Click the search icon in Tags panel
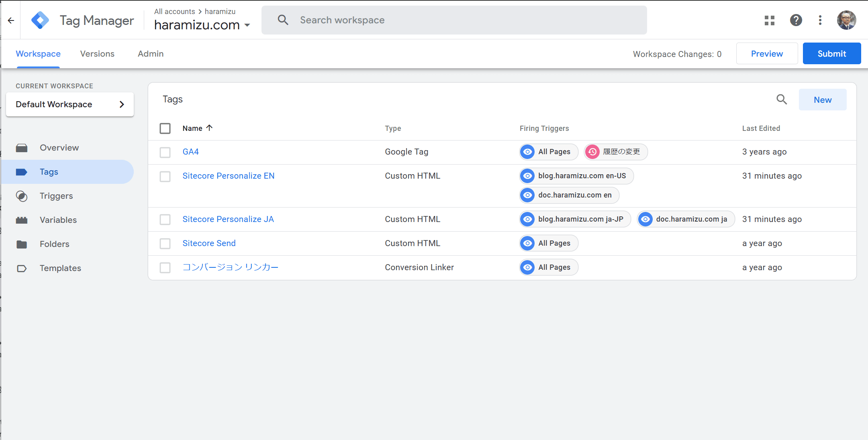 pos(781,100)
